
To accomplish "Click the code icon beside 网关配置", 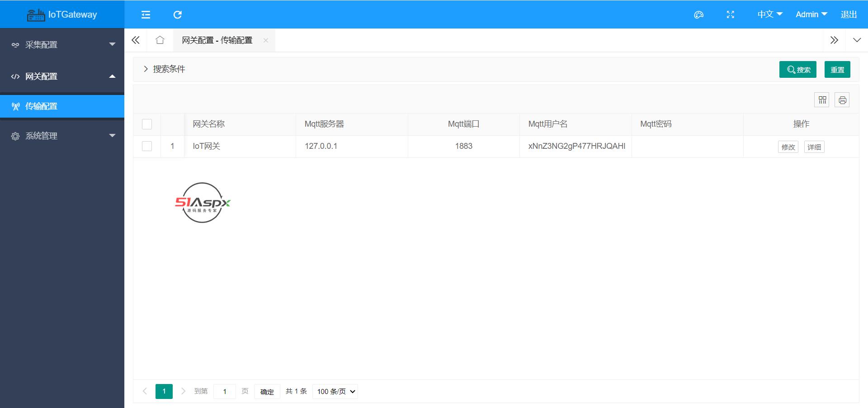I will (x=15, y=76).
